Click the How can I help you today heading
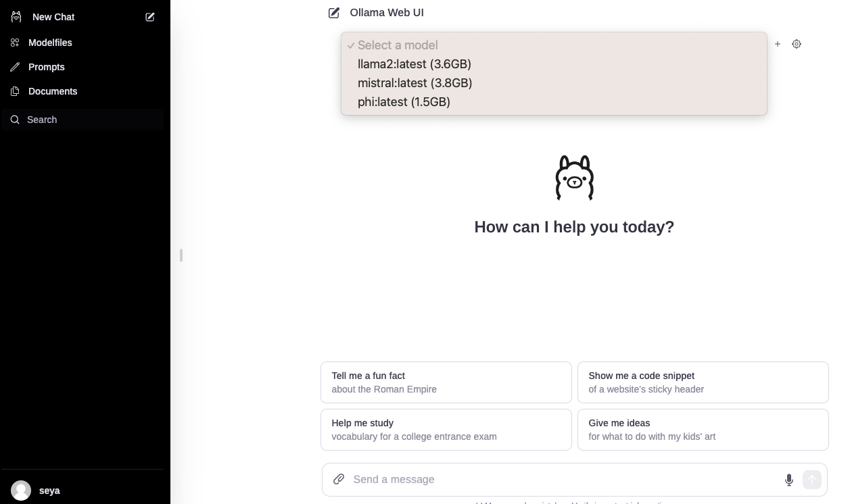 (x=574, y=227)
